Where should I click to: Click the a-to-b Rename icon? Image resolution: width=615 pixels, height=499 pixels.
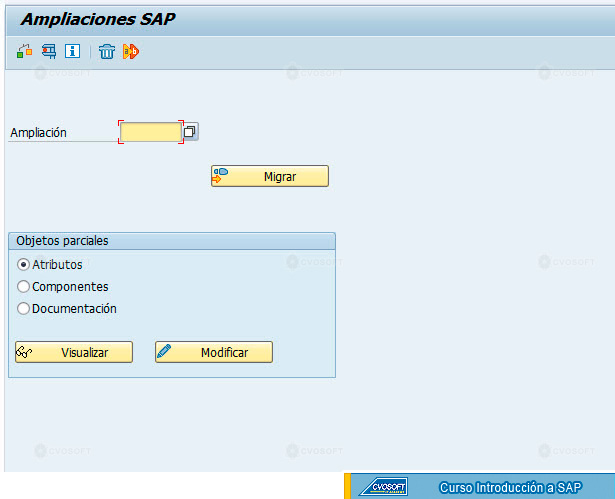[131, 51]
